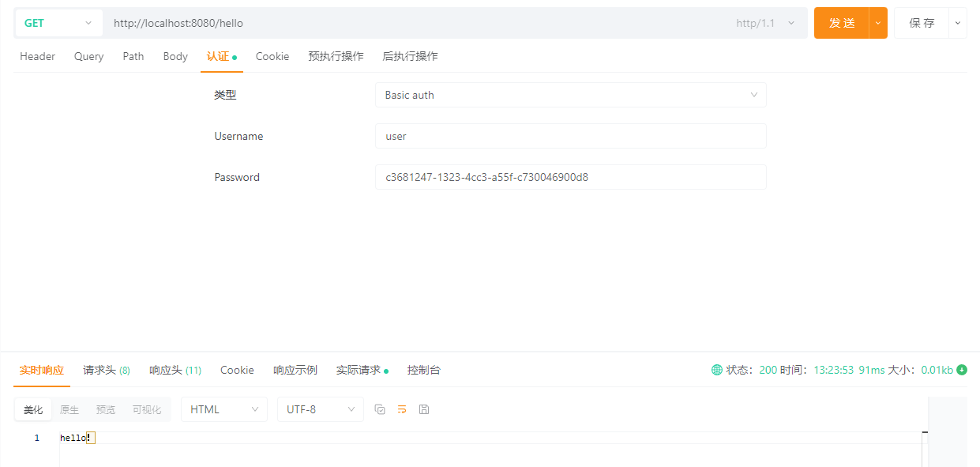The image size is (980, 467).
Task: Open the GET method dropdown
Action: click(58, 23)
